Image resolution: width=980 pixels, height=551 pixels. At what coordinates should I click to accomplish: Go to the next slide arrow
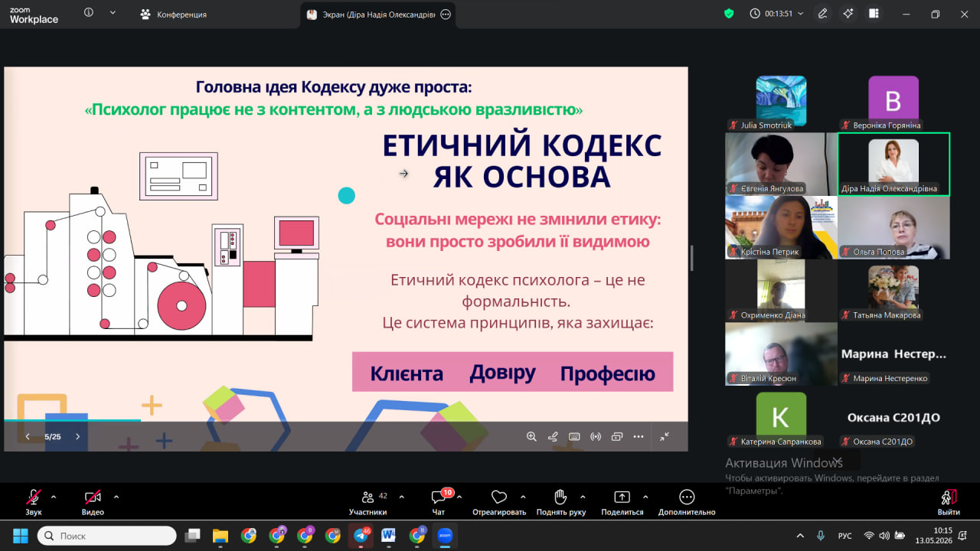coord(77,437)
